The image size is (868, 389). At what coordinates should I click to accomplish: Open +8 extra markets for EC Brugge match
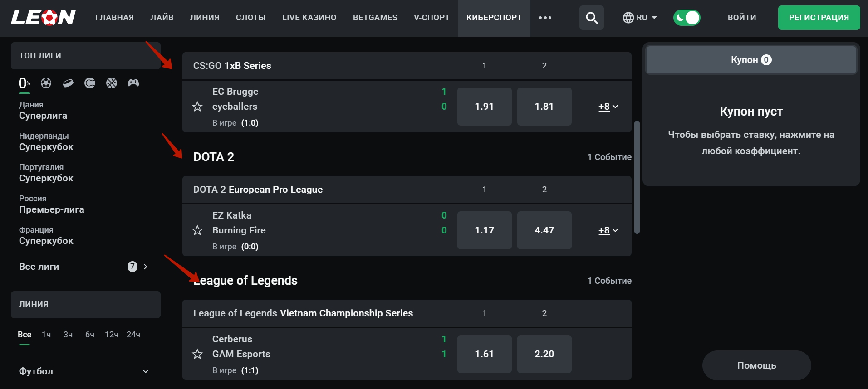coord(607,107)
